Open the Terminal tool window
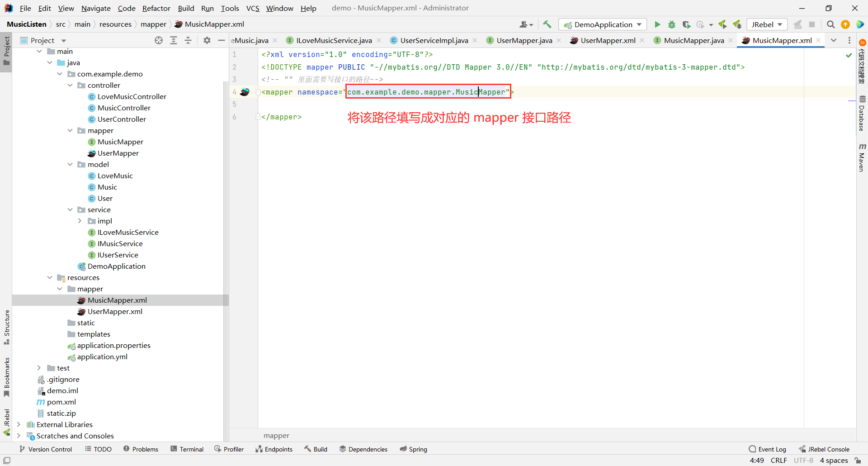This screenshot has width=868, height=466. coord(187,449)
